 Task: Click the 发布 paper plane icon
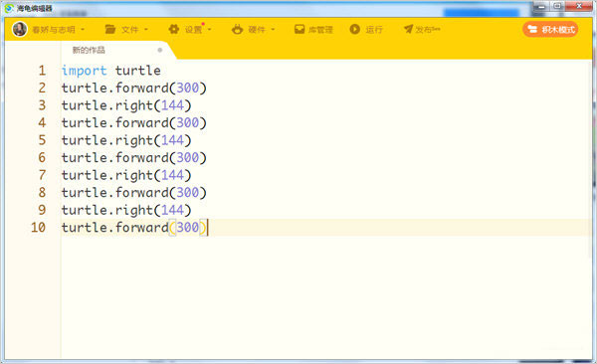tap(409, 29)
